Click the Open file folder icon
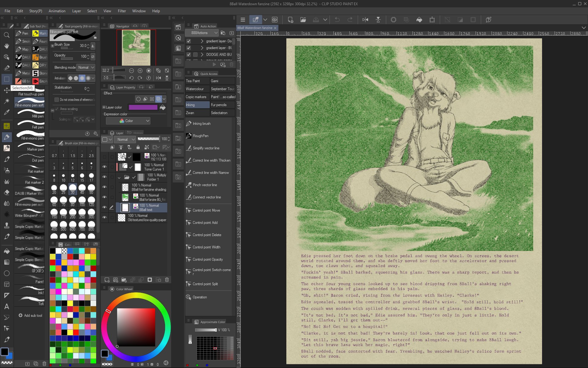 click(303, 20)
